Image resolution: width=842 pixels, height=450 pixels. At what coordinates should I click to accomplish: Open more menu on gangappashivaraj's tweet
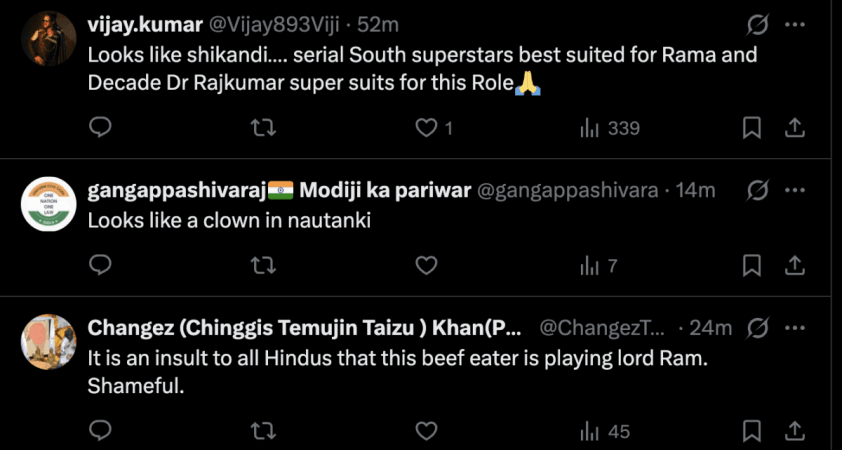coord(794,190)
